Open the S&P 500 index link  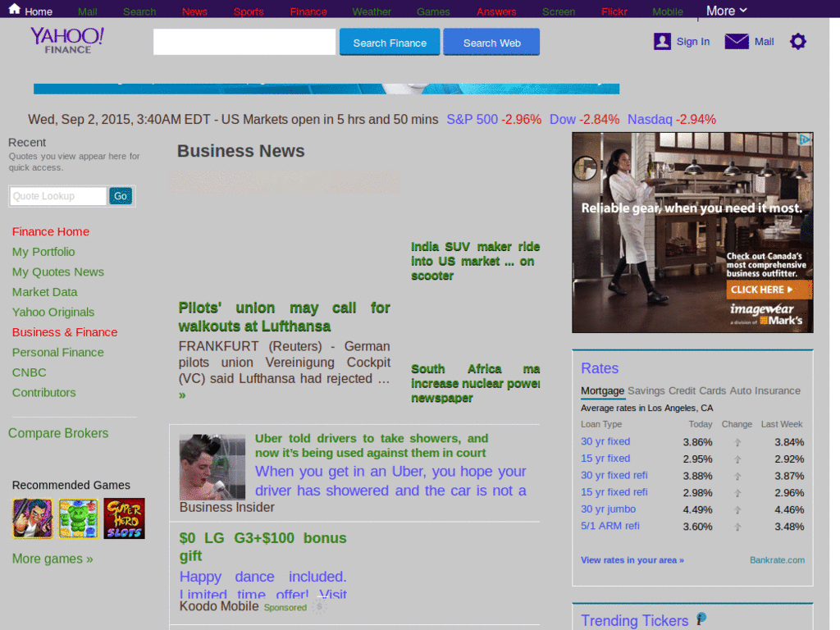coord(472,120)
